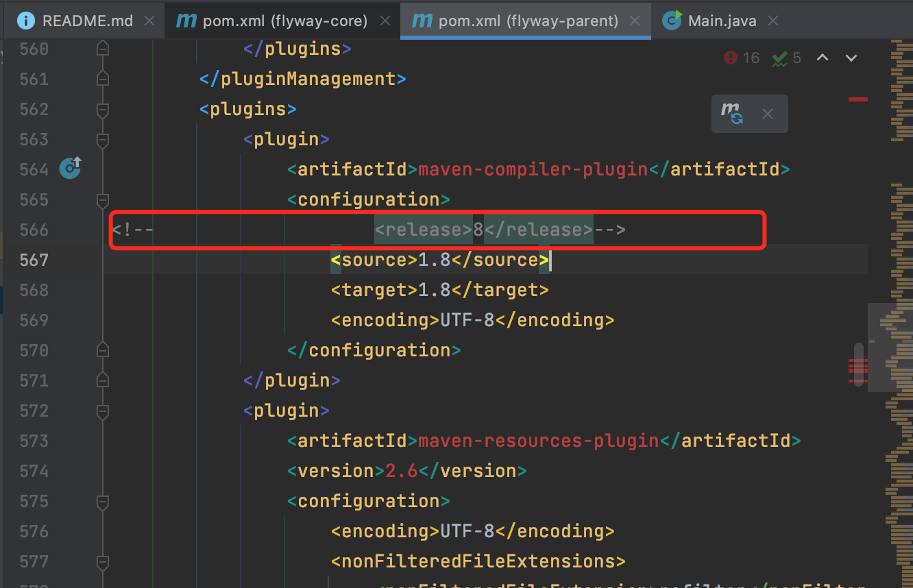The height and width of the screenshot is (588, 913).
Task: Click the closing configuration tag on line 570
Action: pos(374,350)
